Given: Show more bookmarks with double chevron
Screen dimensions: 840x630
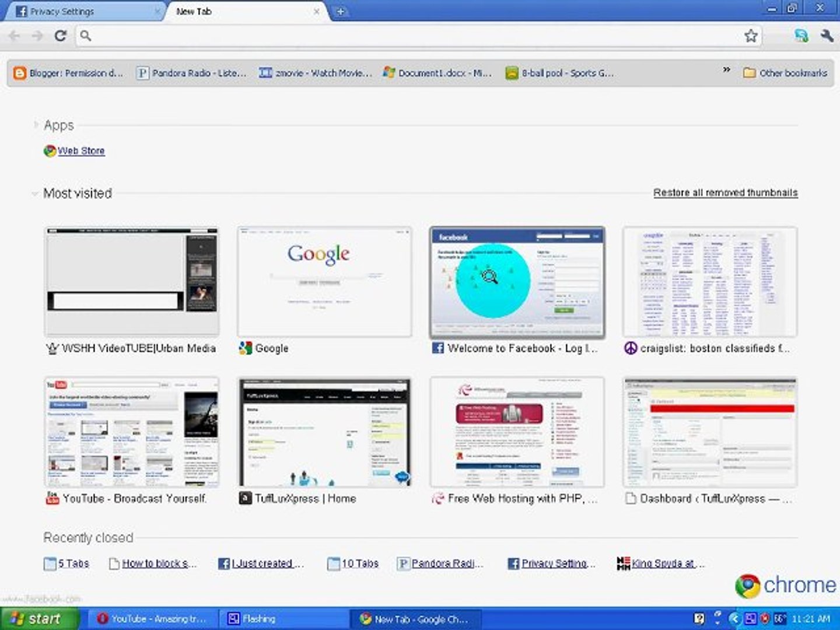Looking at the screenshot, I should pyautogui.click(x=726, y=70).
